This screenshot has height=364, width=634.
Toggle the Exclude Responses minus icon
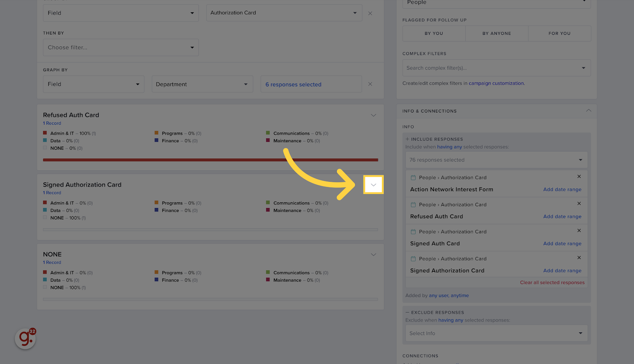coord(407,313)
